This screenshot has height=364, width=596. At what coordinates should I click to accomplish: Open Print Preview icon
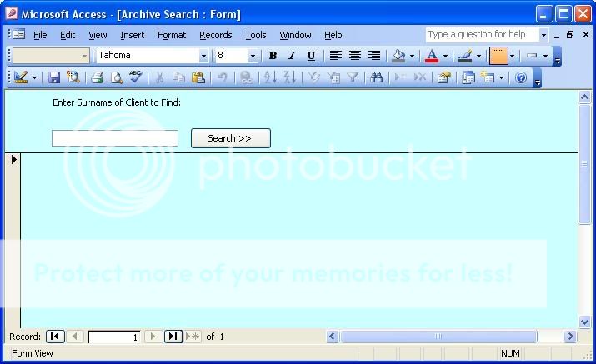point(117,77)
